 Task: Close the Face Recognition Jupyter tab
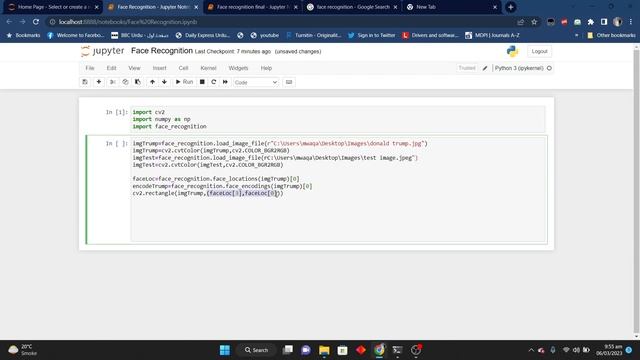pos(196,7)
